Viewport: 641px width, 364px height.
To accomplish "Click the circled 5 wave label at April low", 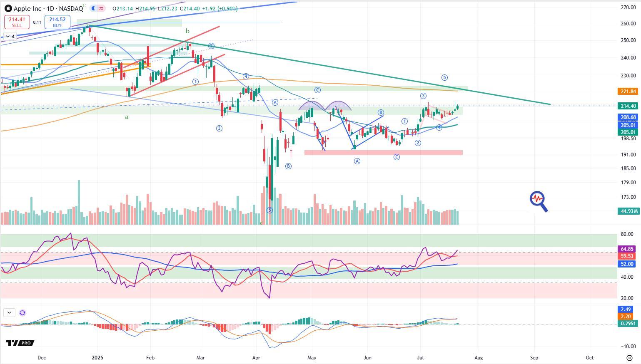I will (269, 210).
